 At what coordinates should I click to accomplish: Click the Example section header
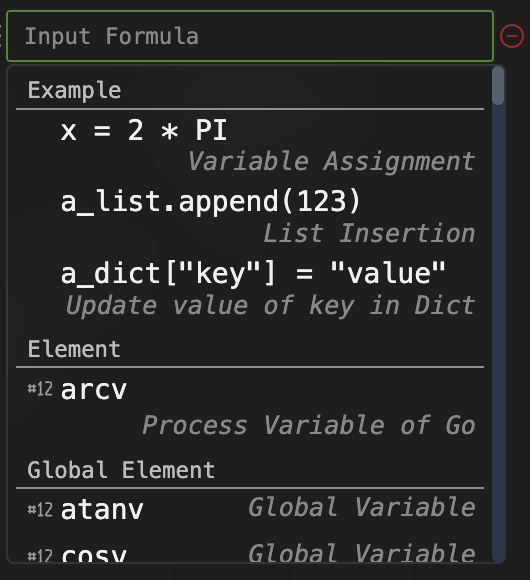[x=74, y=90]
